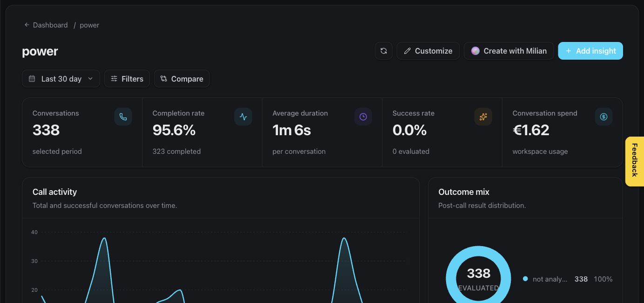Click the sliders icon in Filters

point(114,79)
